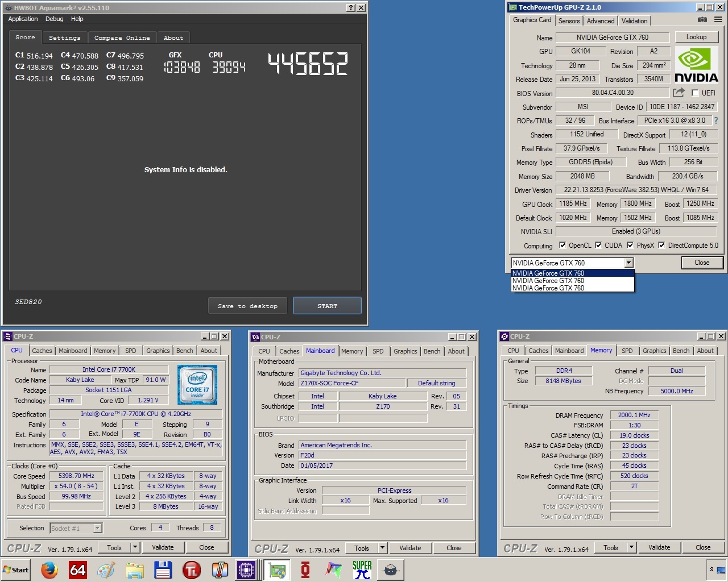Open Tools dropdown arrow in CPU-Z Mainboard window
Viewport: 728px width, 582px height.
(382, 548)
